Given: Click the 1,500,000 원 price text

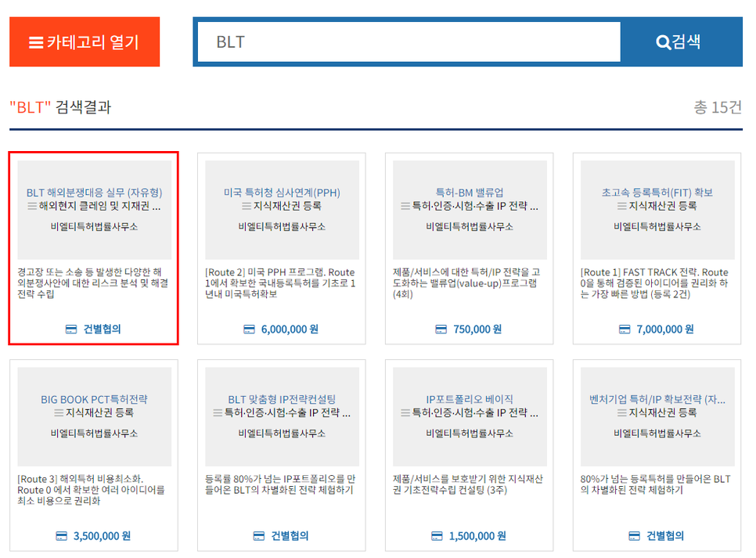Looking at the screenshot, I should (x=478, y=536).
